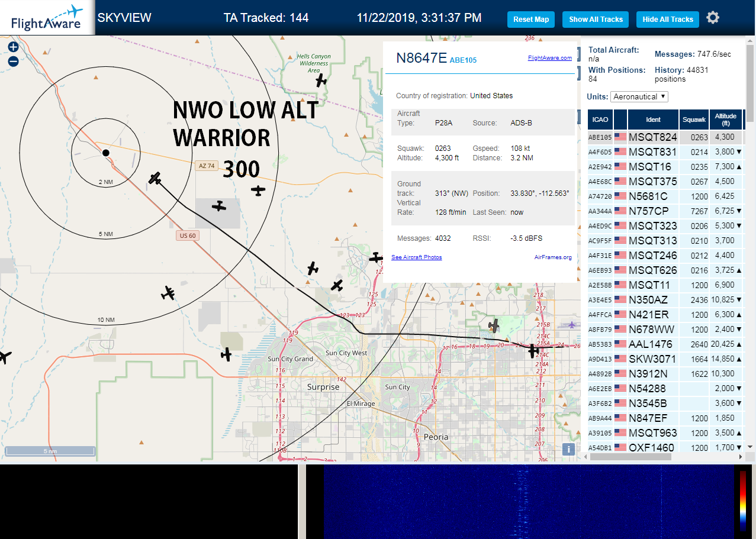The height and width of the screenshot is (539, 756).
Task: Select aircraft icon near Hells Canyon Wilderness Area
Action: (x=321, y=80)
